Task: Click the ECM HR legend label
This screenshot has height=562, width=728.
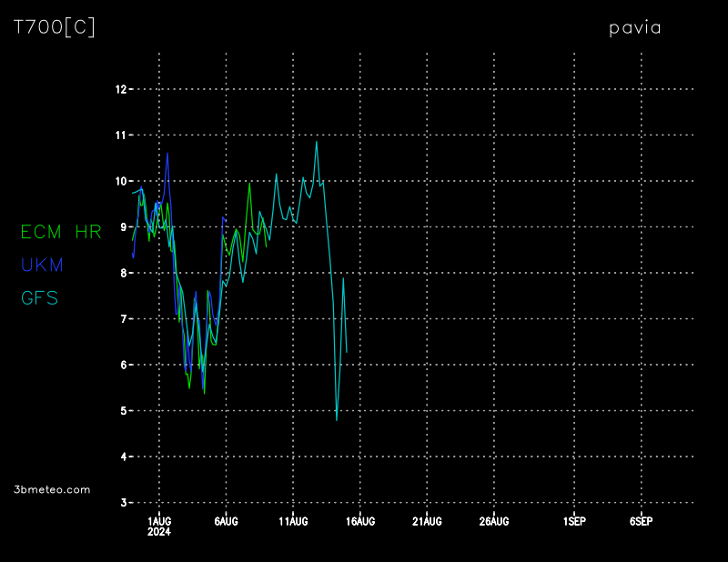Action: tap(61, 232)
